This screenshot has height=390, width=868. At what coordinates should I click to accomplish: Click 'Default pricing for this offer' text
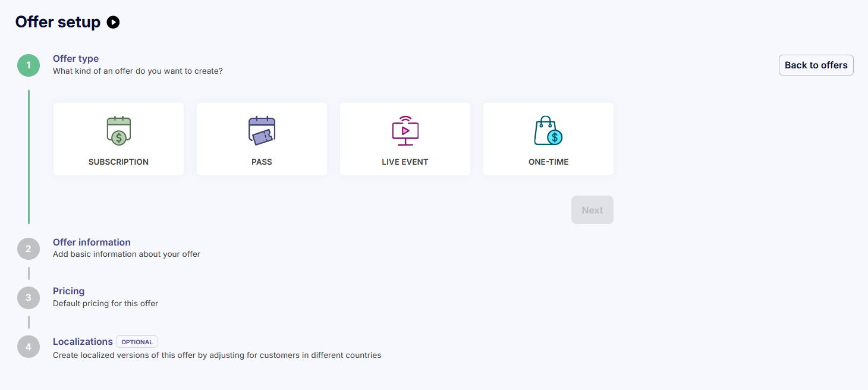[x=105, y=303]
